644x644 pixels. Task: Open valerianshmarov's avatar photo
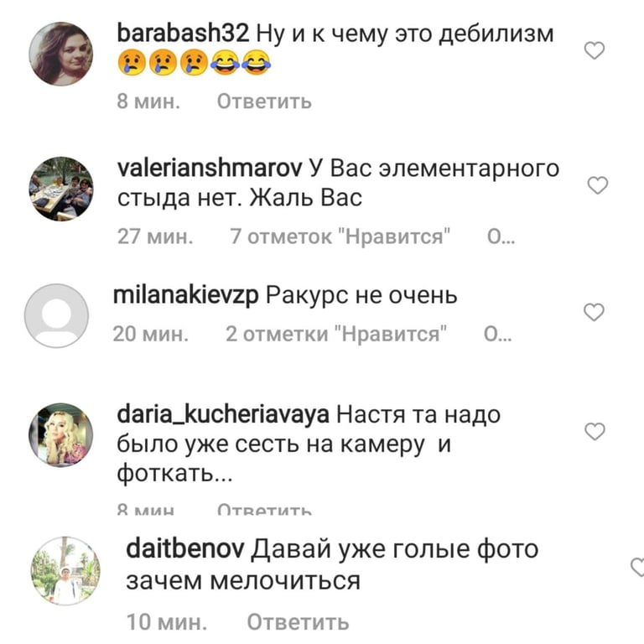60,189
